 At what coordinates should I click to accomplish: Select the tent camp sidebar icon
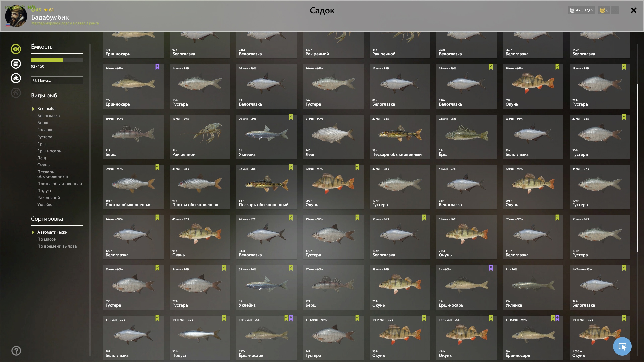pyautogui.click(x=16, y=78)
